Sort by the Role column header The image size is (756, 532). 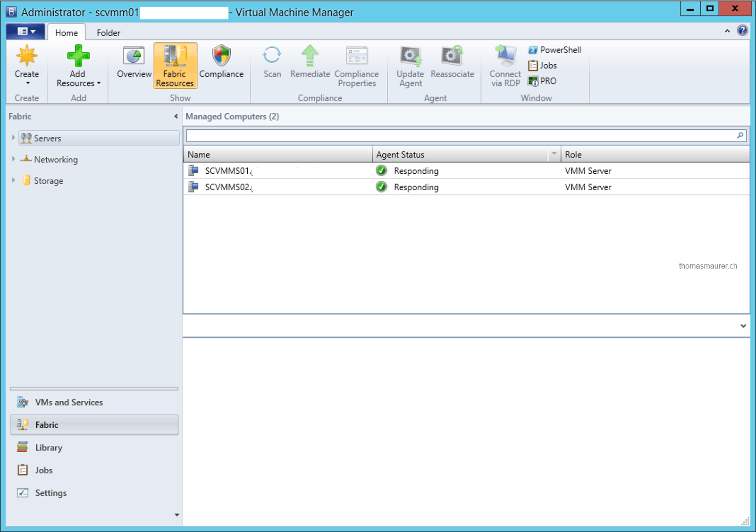click(655, 154)
